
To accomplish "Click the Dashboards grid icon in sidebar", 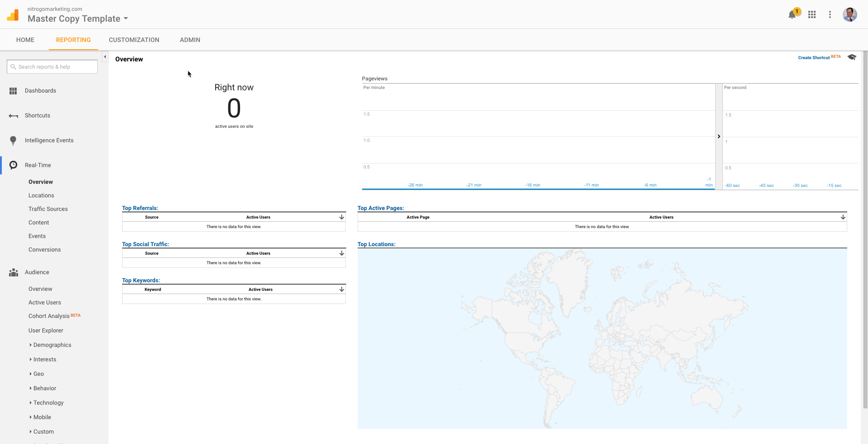I will (13, 91).
